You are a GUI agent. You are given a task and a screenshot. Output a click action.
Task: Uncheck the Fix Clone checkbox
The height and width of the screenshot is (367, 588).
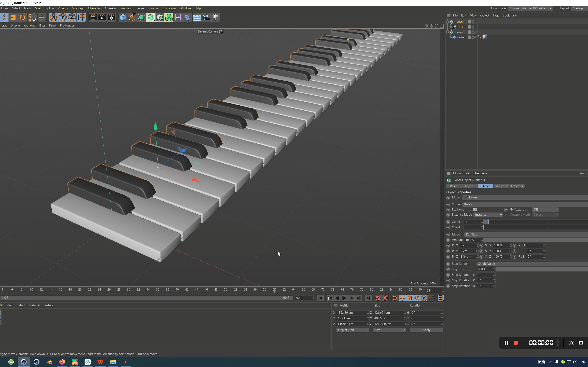click(475, 209)
